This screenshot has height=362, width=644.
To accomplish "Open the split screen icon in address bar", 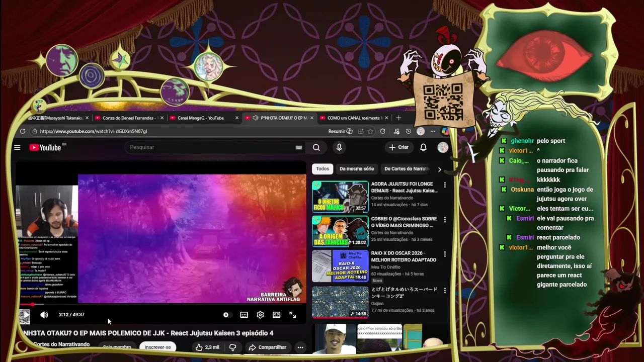I will [361, 131].
